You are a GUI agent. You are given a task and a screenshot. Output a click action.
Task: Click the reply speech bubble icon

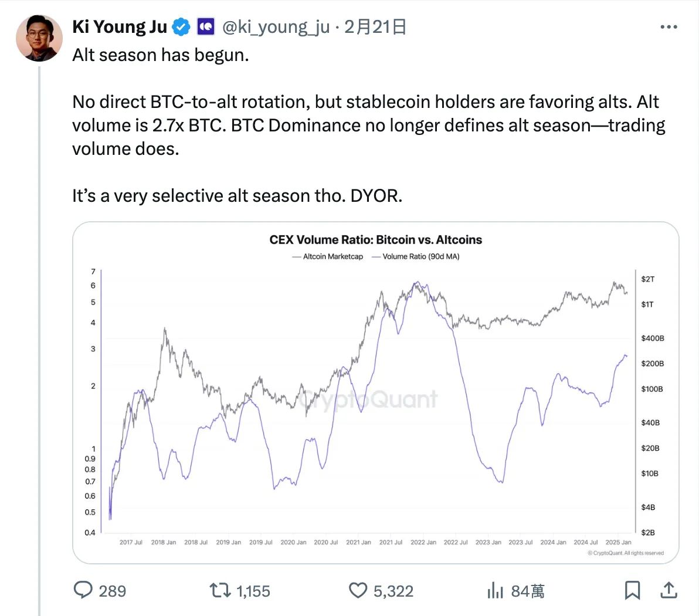click(x=83, y=590)
